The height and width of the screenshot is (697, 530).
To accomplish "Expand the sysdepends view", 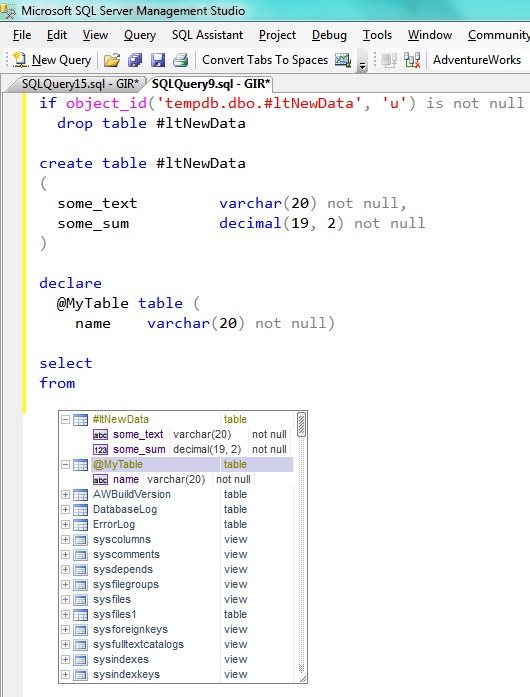I will point(65,569).
